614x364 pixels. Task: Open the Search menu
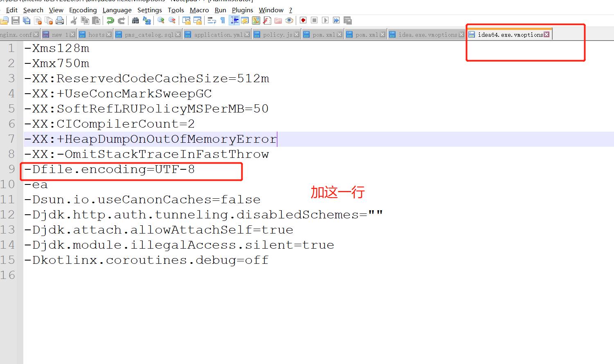click(x=33, y=10)
